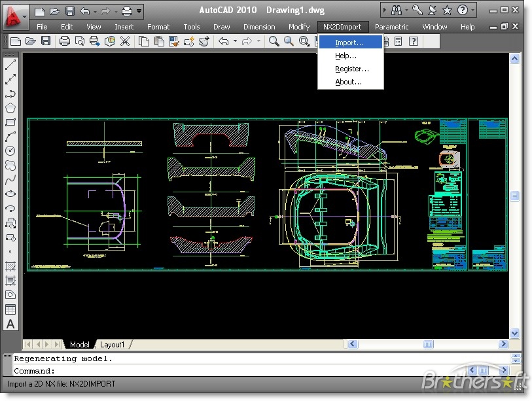Click the Plot printer icon

coord(63,41)
